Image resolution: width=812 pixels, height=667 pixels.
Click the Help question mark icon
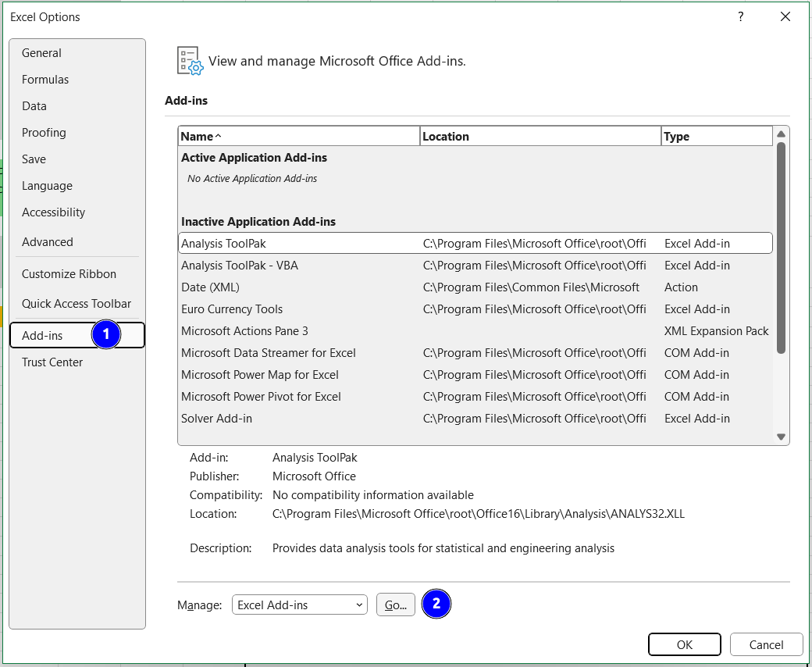740,16
